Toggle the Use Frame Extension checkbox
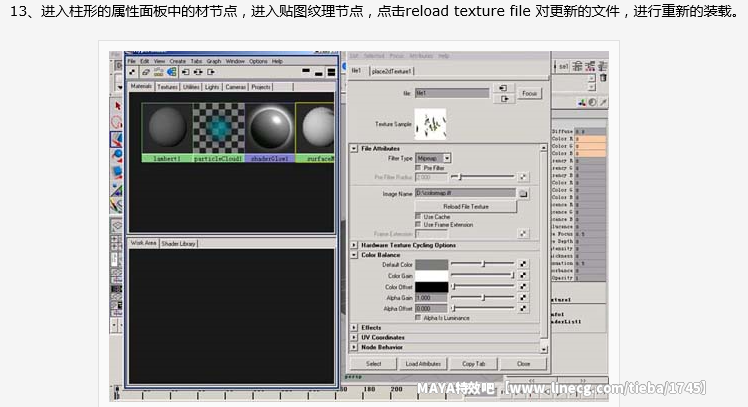 click(418, 224)
